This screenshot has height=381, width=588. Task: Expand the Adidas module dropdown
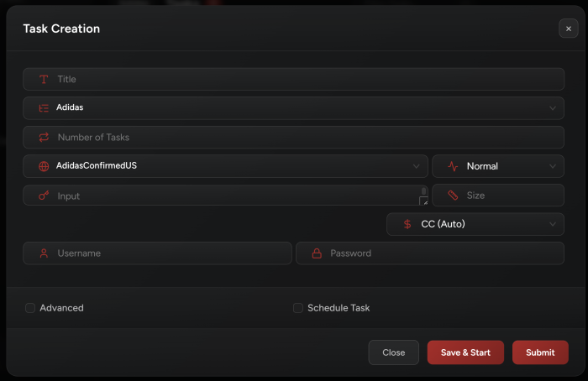pos(294,108)
